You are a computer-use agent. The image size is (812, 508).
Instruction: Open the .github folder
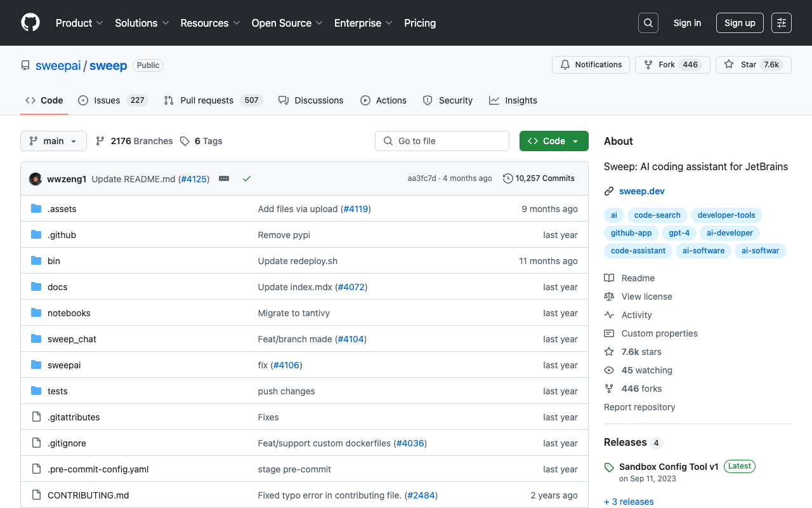62,235
